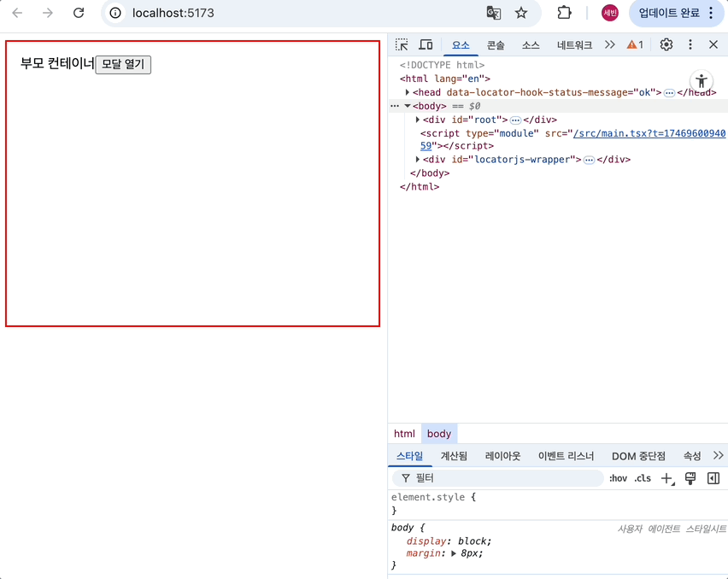The height and width of the screenshot is (579, 728).
Task: Click the ellipsis inside head element
Action: point(669,93)
